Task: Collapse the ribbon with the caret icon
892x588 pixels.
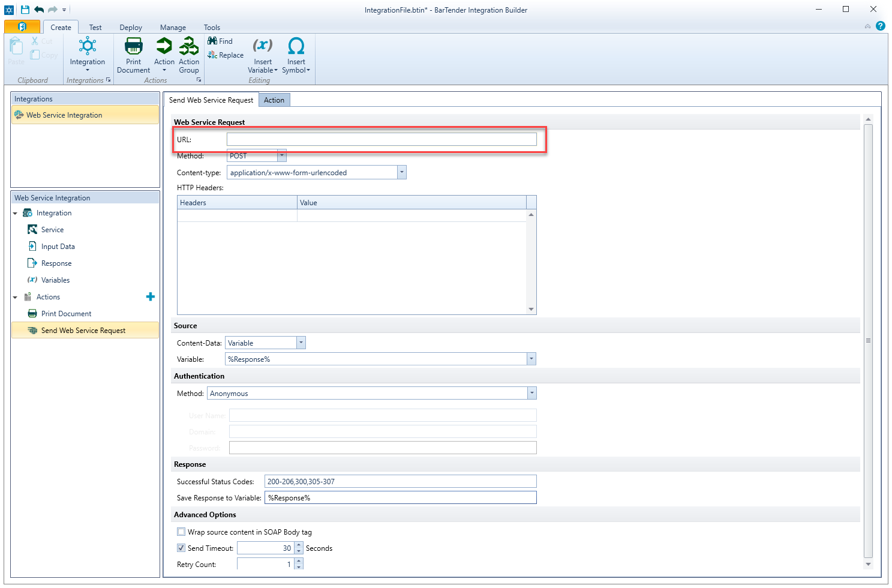Action: click(x=867, y=26)
